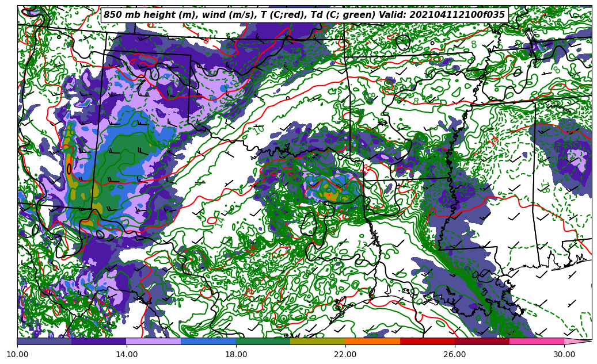Click the orange hotspot in the map center
The height and width of the screenshot is (364, 597).
[x=329, y=196]
